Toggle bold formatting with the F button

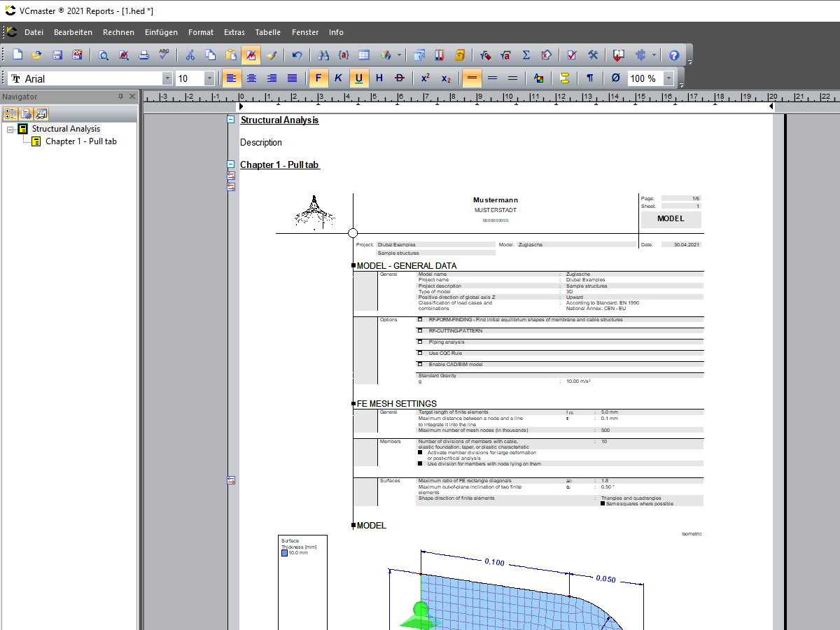pos(319,78)
